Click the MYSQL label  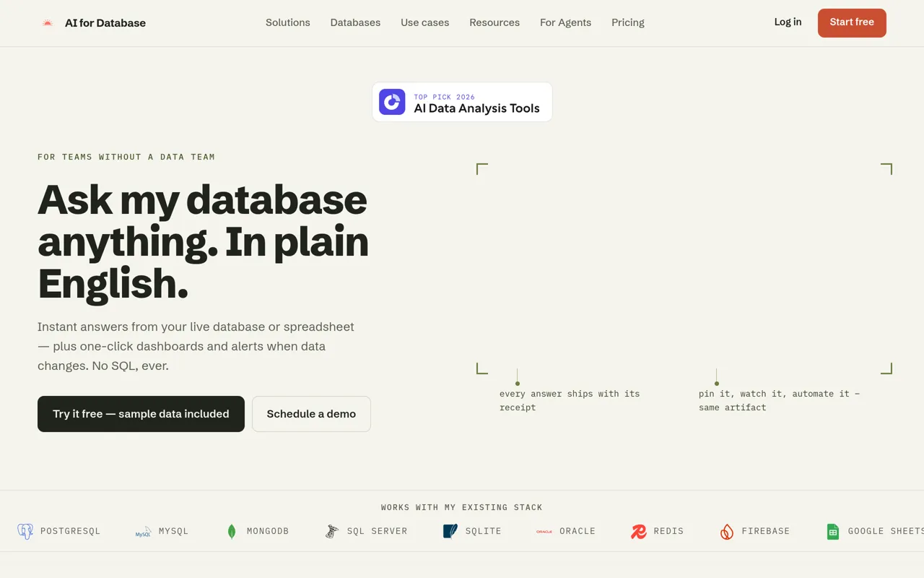[x=173, y=531]
